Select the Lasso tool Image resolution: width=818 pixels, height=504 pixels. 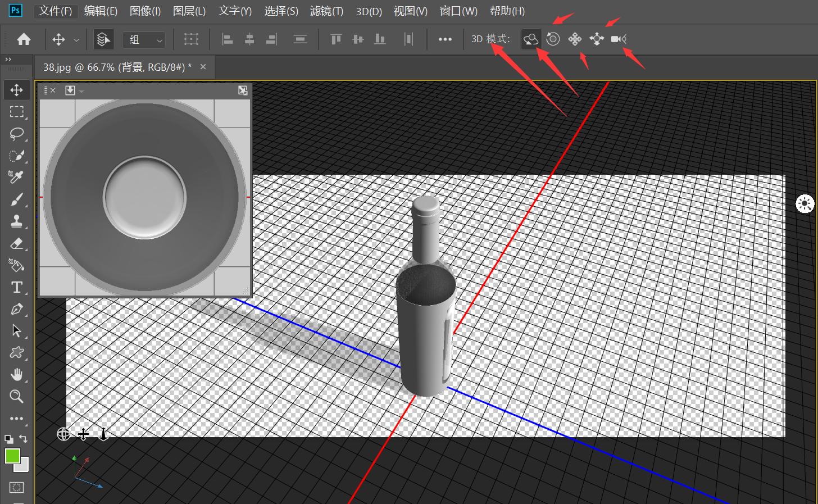16,134
